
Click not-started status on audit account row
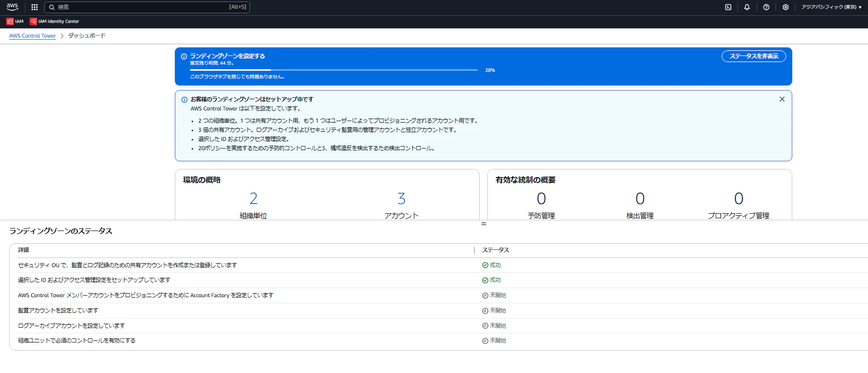494,310
